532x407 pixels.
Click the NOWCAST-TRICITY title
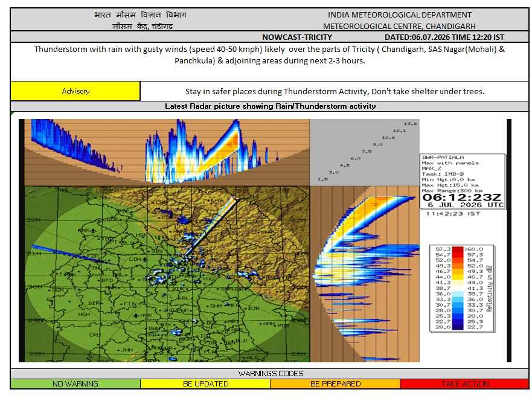[297, 37]
